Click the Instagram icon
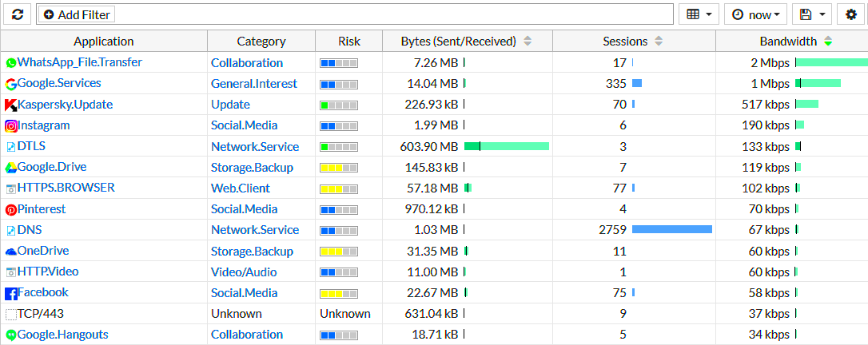Screen dimensions: 868x345 (x=11, y=125)
